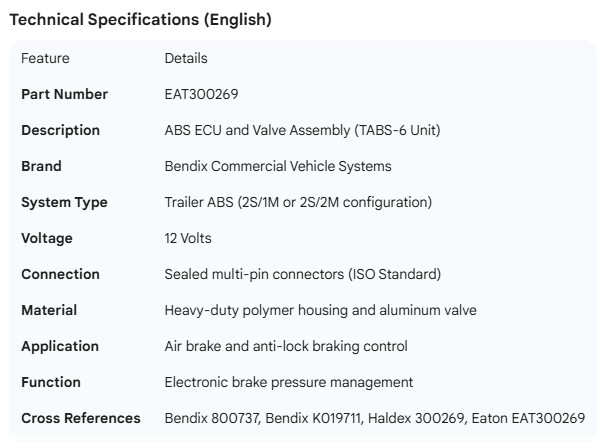605x441 pixels.
Task: Select the Connection row label
Action: [60, 274]
